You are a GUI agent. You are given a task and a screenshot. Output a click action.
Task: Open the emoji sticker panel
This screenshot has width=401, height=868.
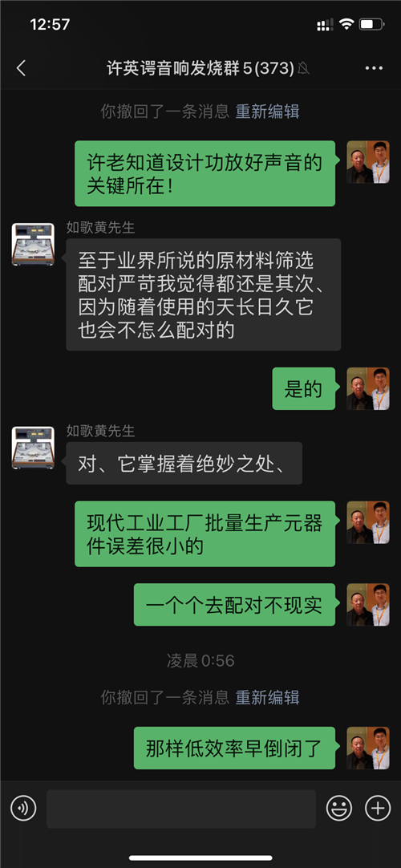pyautogui.click(x=339, y=809)
